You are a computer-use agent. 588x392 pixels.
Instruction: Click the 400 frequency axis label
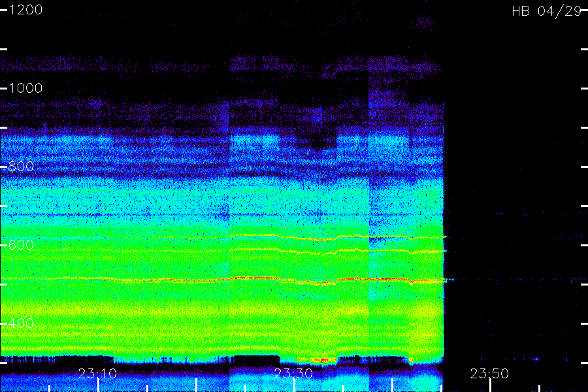click(21, 323)
